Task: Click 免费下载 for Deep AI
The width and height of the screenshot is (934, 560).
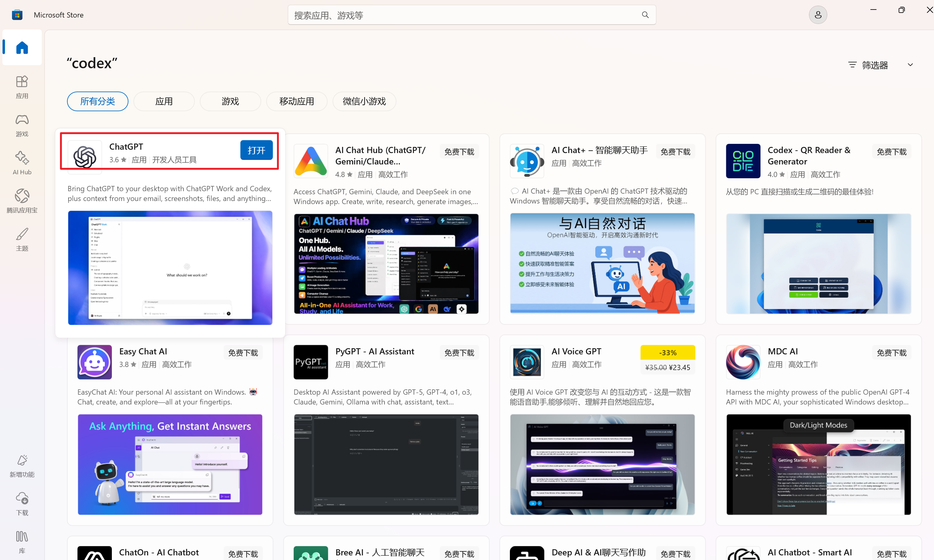Action: (x=675, y=554)
